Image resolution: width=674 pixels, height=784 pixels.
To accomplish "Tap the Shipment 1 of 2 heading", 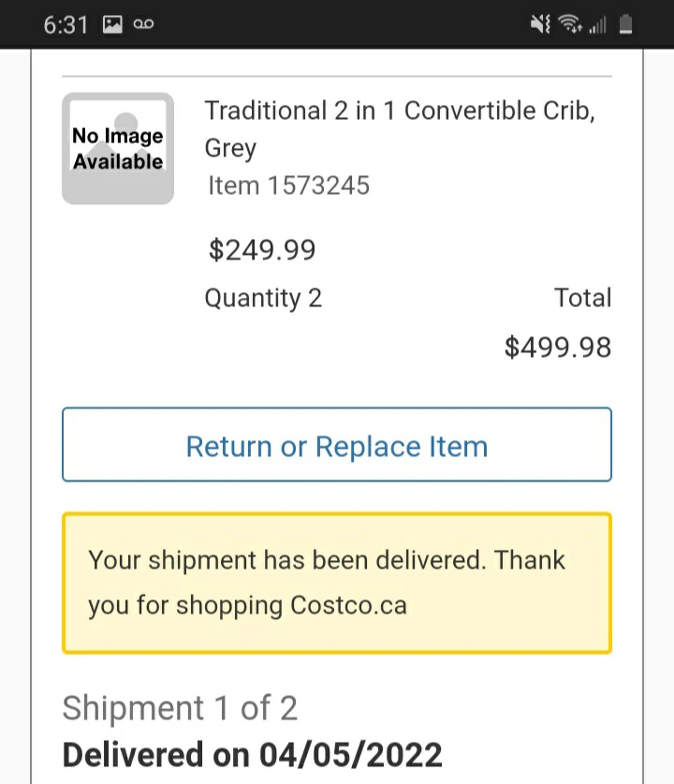I will tap(180, 708).
